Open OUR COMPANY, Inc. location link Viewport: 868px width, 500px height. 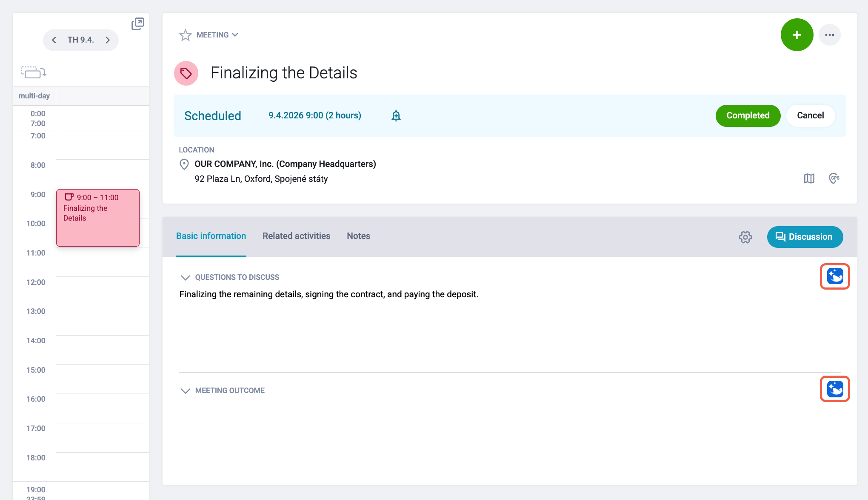click(285, 164)
